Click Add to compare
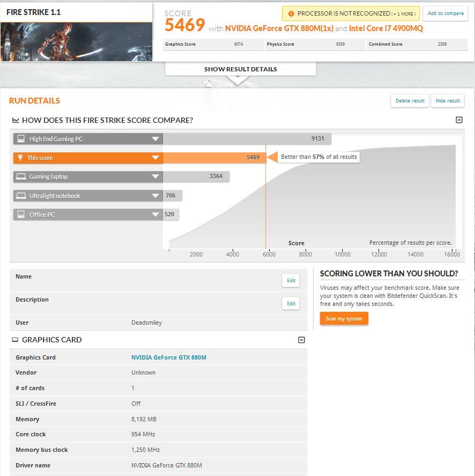Image resolution: width=475 pixels, height=476 pixels. click(x=446, y=13)
